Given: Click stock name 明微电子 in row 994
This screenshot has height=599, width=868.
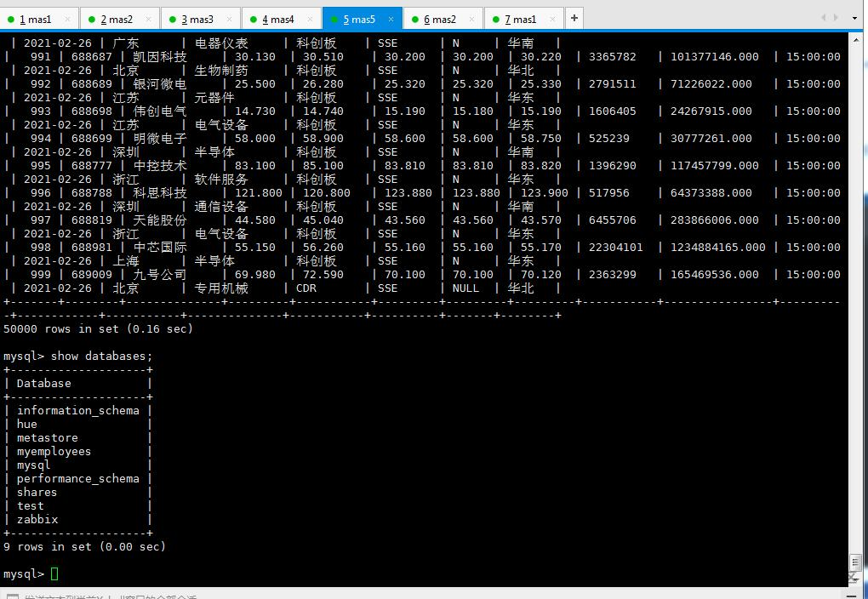Looking at the screenshot, I should click(160, 138).
